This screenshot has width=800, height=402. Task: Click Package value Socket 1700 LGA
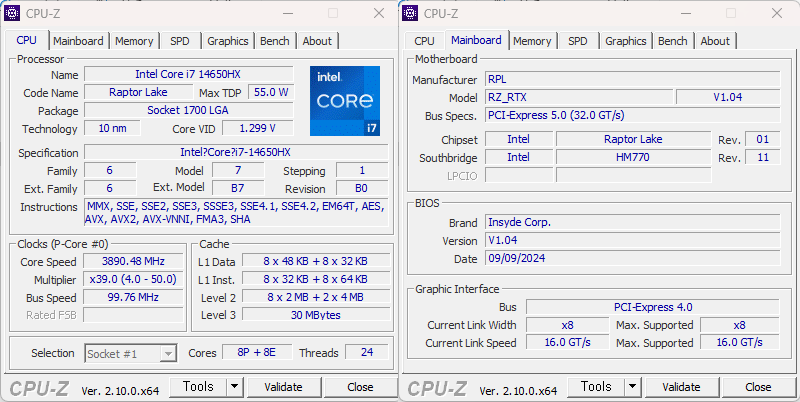pos(189,110)
